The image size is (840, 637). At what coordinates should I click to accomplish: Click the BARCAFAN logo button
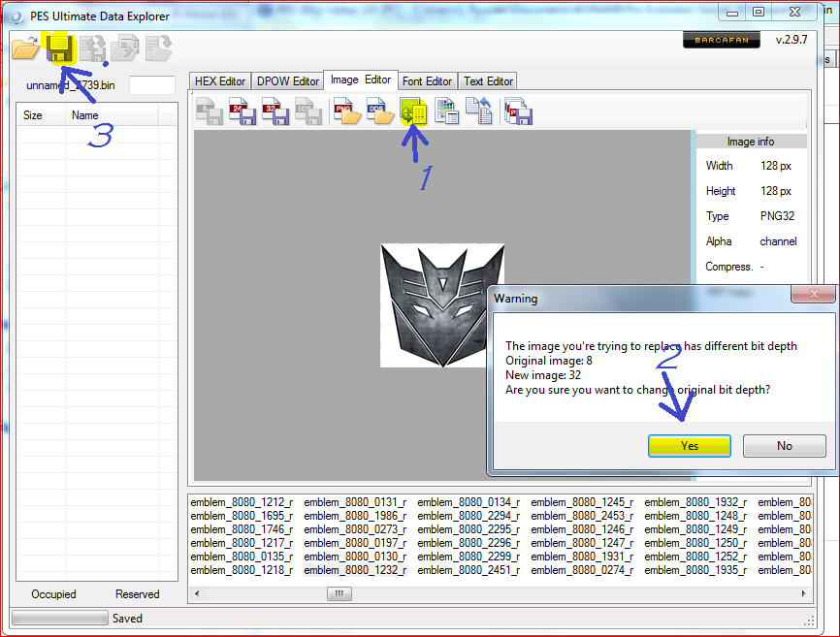pyautogui.click(x=721, y=40)
